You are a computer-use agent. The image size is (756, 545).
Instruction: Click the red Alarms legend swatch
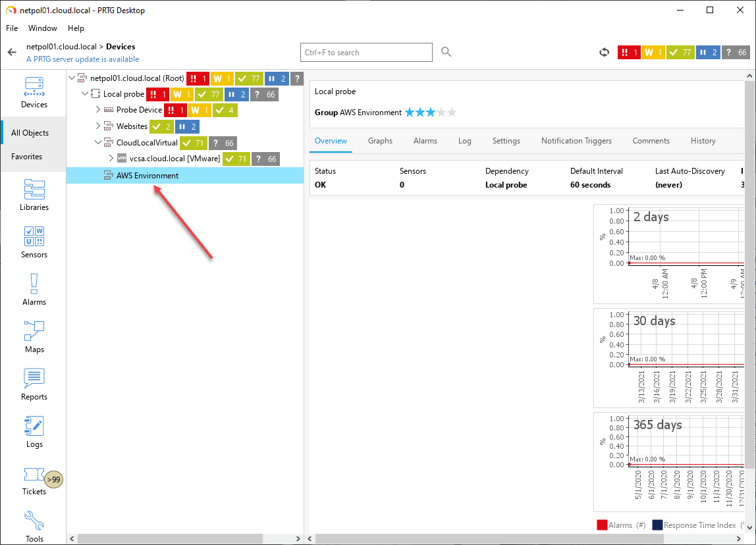click(602, 525)
